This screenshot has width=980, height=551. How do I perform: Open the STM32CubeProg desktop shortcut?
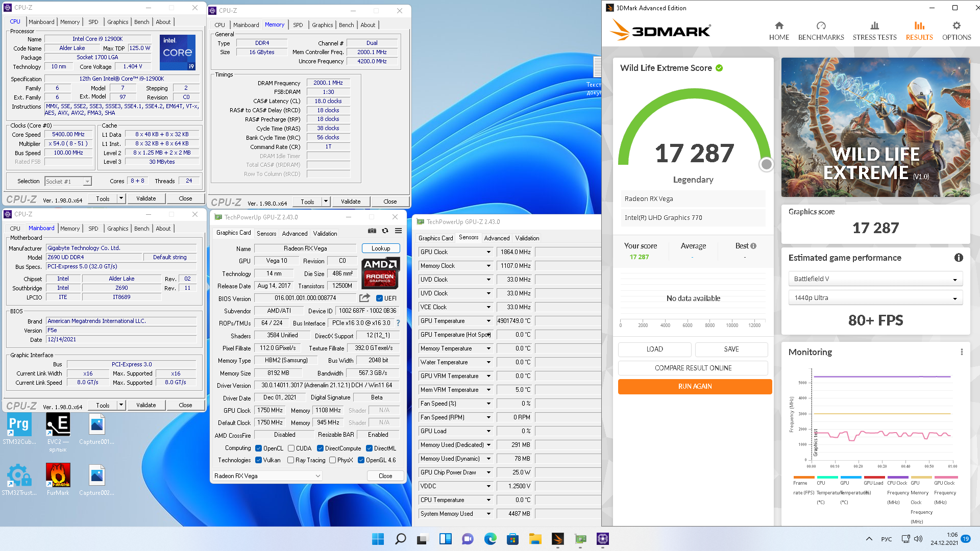(19, 430)
